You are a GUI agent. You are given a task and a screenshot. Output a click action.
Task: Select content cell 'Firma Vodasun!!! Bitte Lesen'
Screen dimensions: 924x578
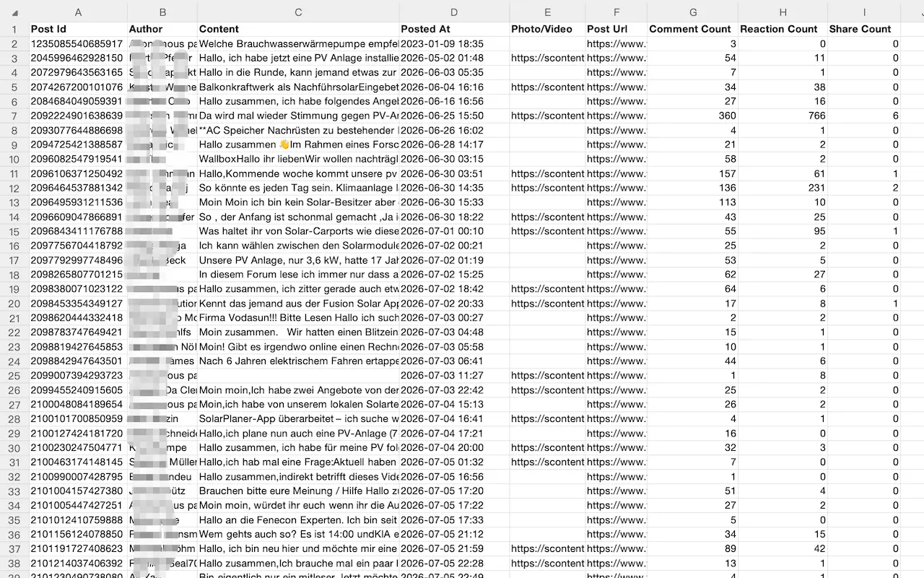298,318
